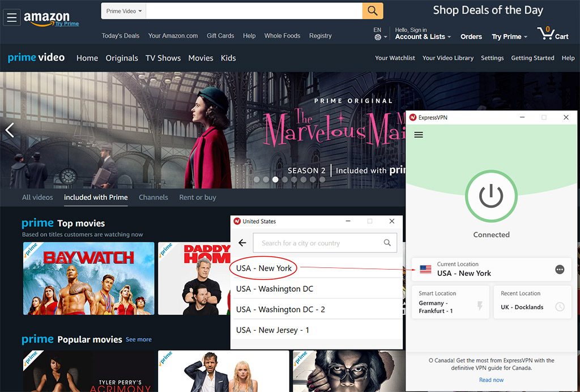Viewport: 580px width, 392px height.
Task: Open the Prime Video Home tab
Action: (x=87, y=58)
